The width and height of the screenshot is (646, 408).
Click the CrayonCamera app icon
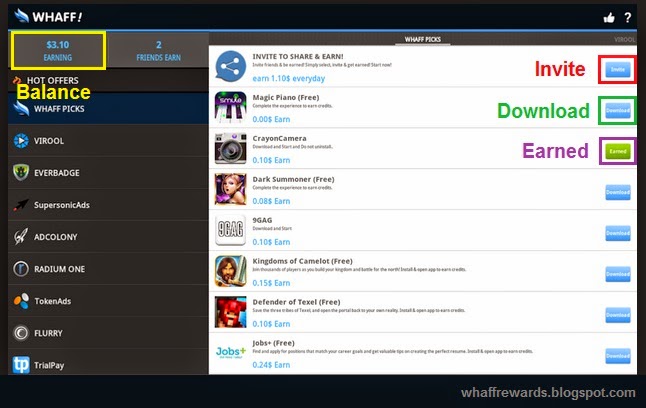click(x=231, y=148)
